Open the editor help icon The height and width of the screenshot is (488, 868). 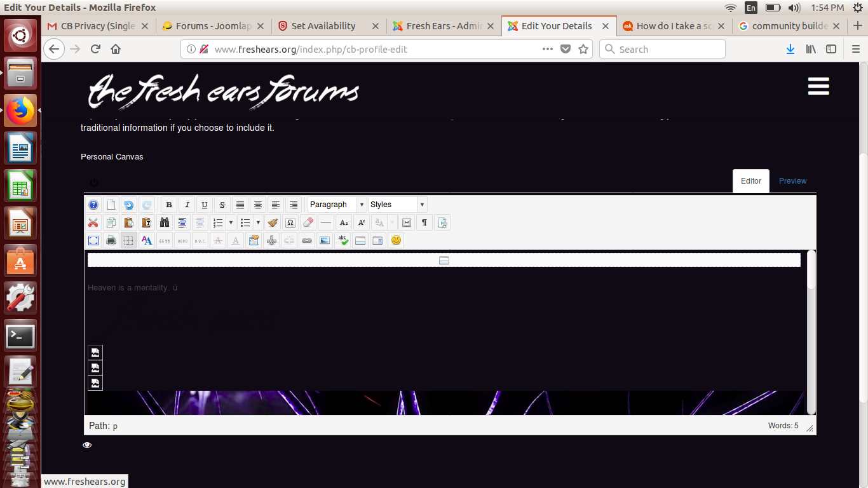tap(93, 205)
